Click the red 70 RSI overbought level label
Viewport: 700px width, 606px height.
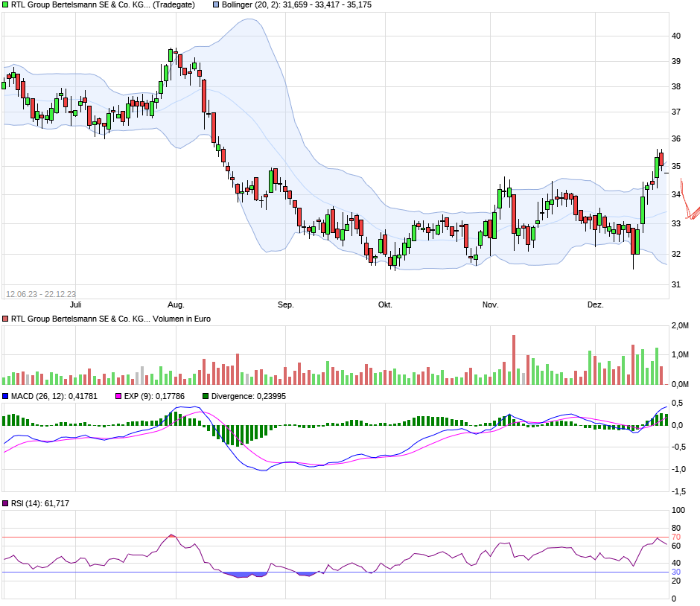click(676, 537)
